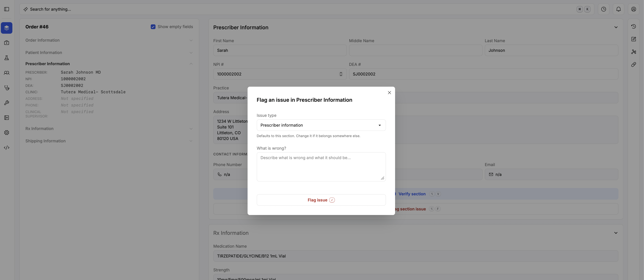644x280 pixels.
Task: Click the Email field showing n/a
Action: (x=551, y=174)
